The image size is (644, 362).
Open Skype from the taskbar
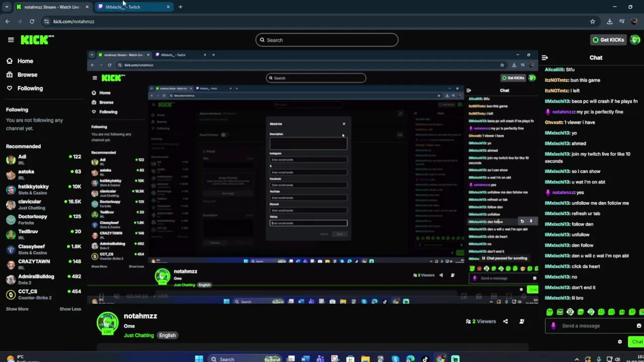coord(395,359)
